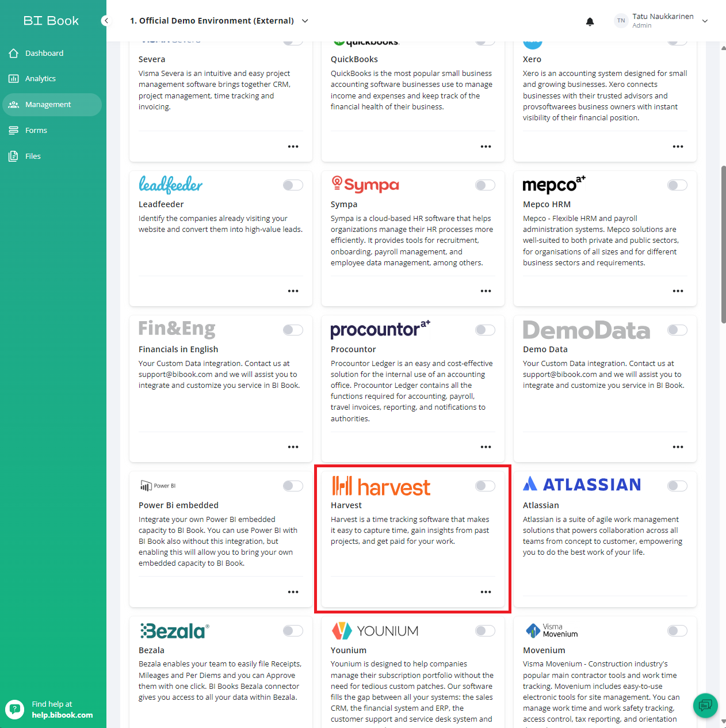Click the Mepco logo
The image size is (726, 728).
coord(554,184)
